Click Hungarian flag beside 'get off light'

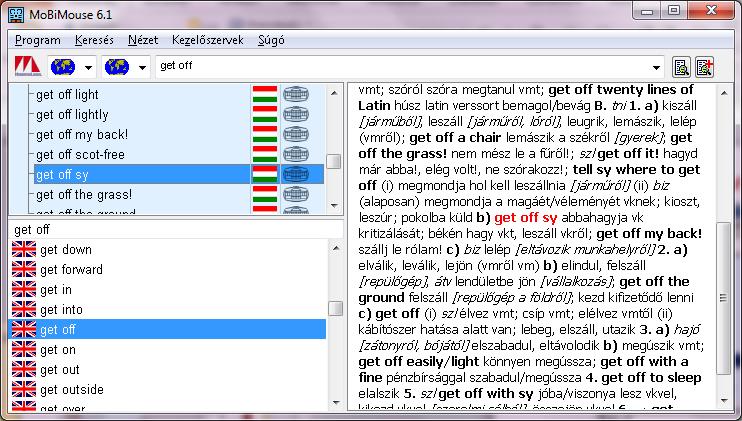click(265, 95)
